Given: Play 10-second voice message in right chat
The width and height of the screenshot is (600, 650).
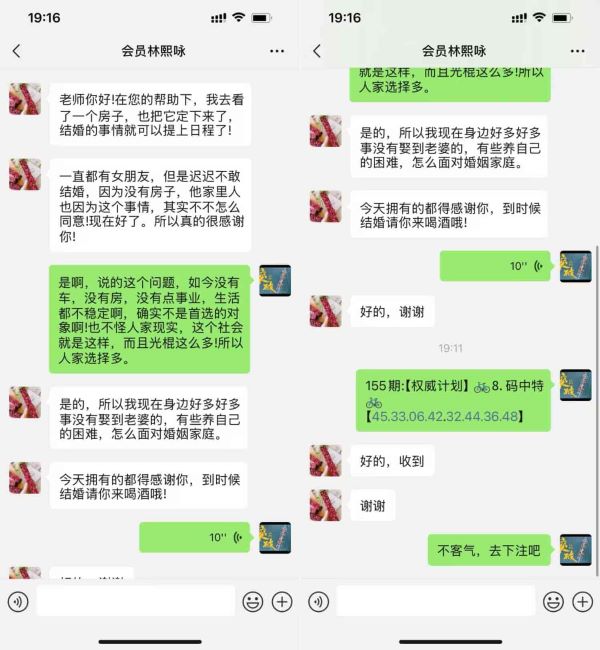Looking at the screenshot, I should click(495, 266).
